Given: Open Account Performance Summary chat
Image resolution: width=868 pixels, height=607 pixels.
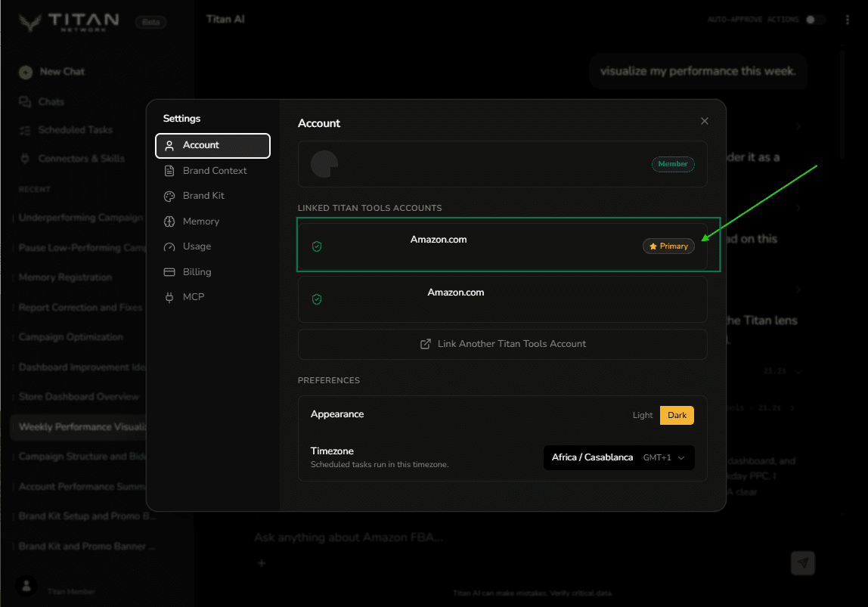Looking at the screenshot, I should click(x=80, y=487).
